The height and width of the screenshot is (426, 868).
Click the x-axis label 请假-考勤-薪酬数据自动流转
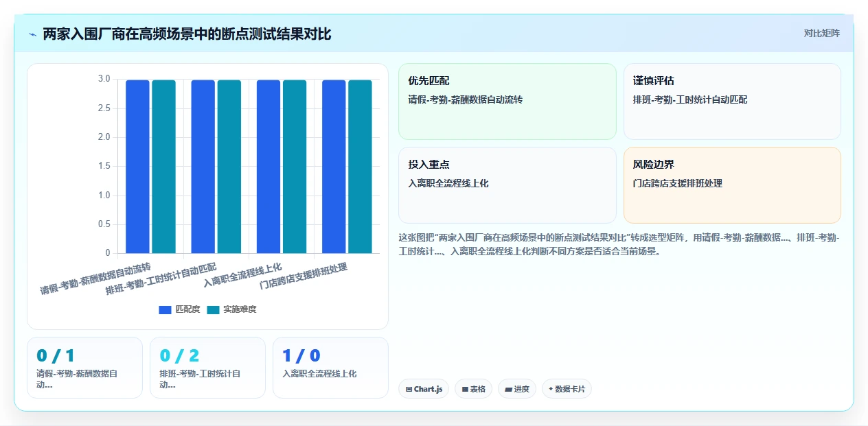pyautogui.click(x=95, y=278)
